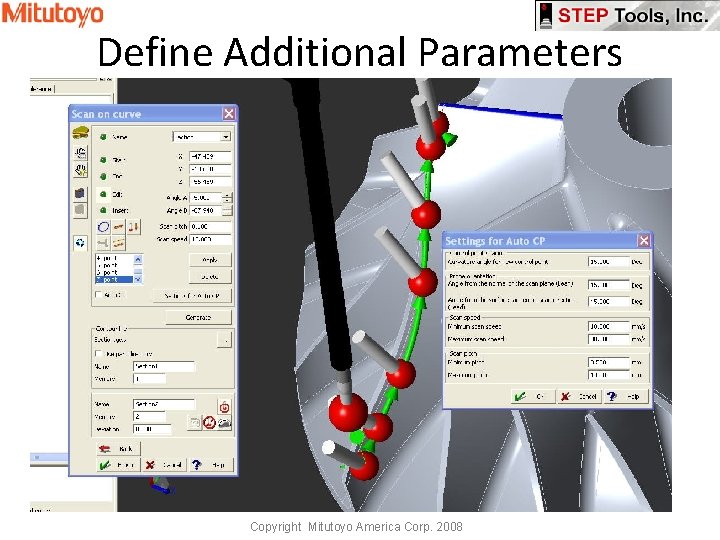This screenshot has height=540, width=720.
Task: Click the light gray cube icon in the sidebar
Action: click(x=80, y=210)
